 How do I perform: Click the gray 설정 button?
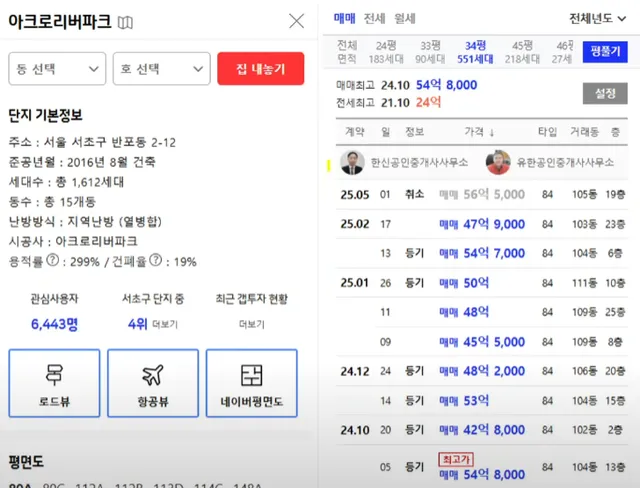604,93
